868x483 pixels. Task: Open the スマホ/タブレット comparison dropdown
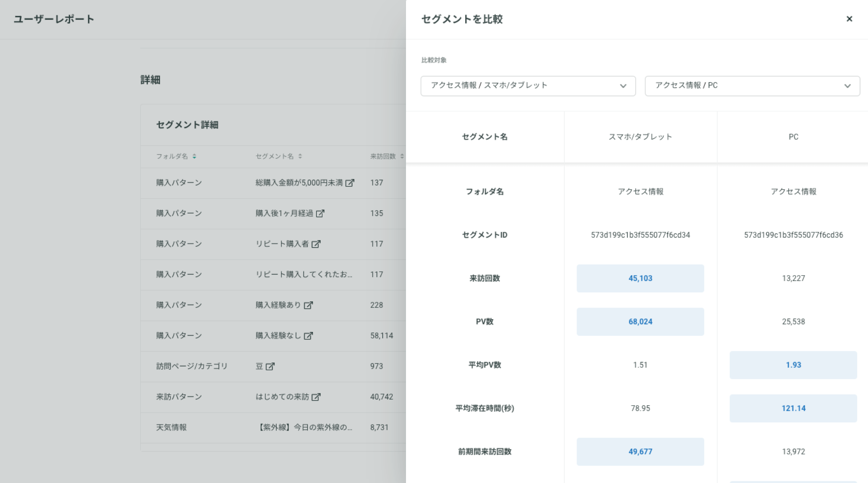(x=528, y=86)
